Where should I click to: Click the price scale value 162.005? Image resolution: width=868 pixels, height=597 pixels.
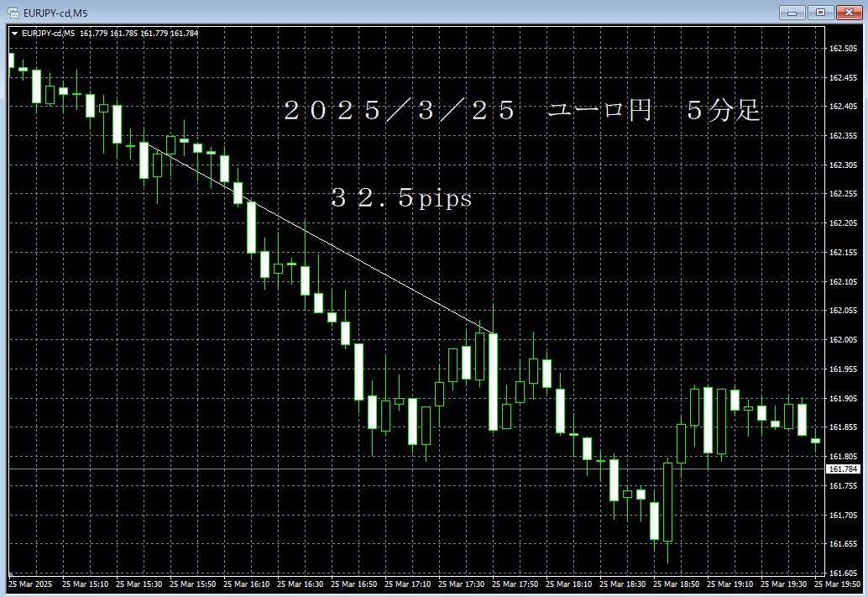click(x=843, y=339)
